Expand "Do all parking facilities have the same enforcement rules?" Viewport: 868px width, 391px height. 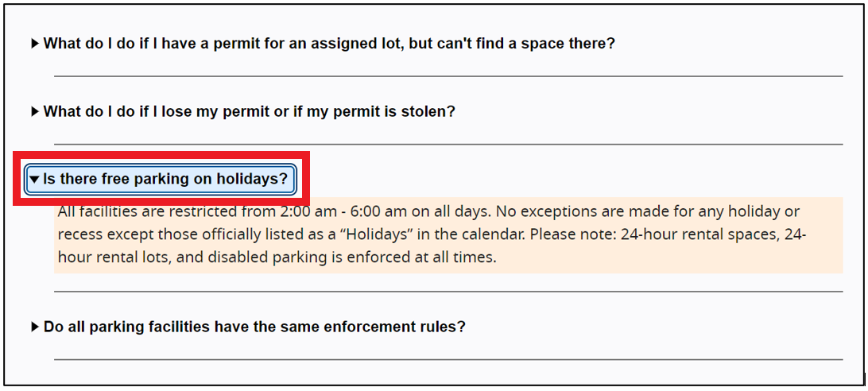(254, 327)
